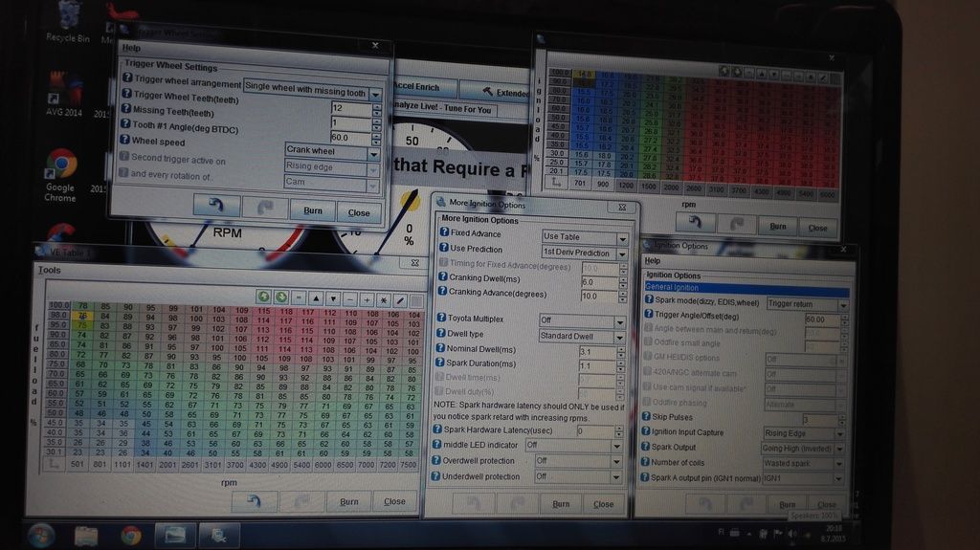Click down triangle icon in VE Table toolbar
The width and height of the screenshot is (980, 550).
click(x=333, y=298)
